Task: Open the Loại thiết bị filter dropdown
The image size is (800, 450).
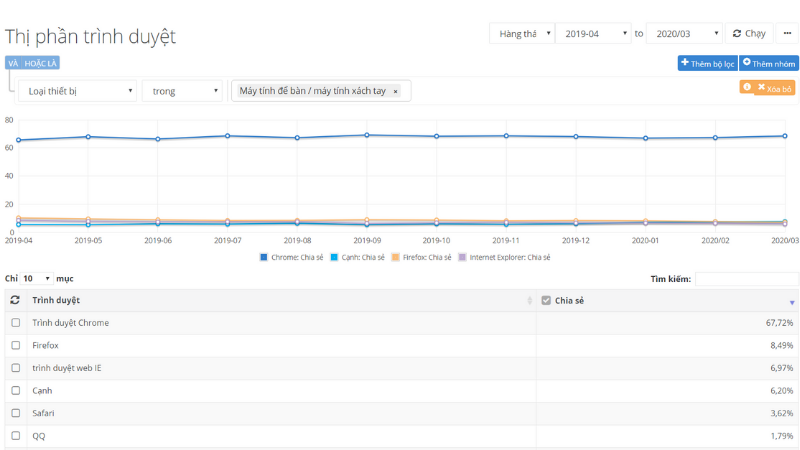Action: click(78, 91)
